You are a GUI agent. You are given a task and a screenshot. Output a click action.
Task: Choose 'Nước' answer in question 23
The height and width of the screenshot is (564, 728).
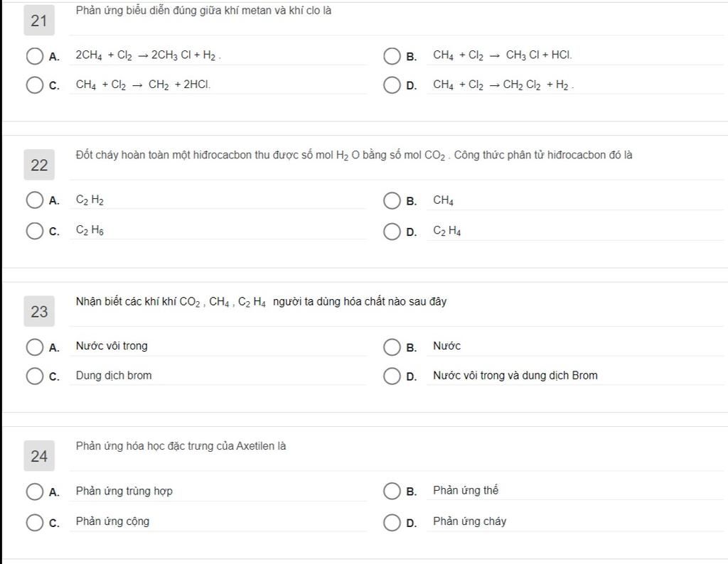[x=392, y=347]
